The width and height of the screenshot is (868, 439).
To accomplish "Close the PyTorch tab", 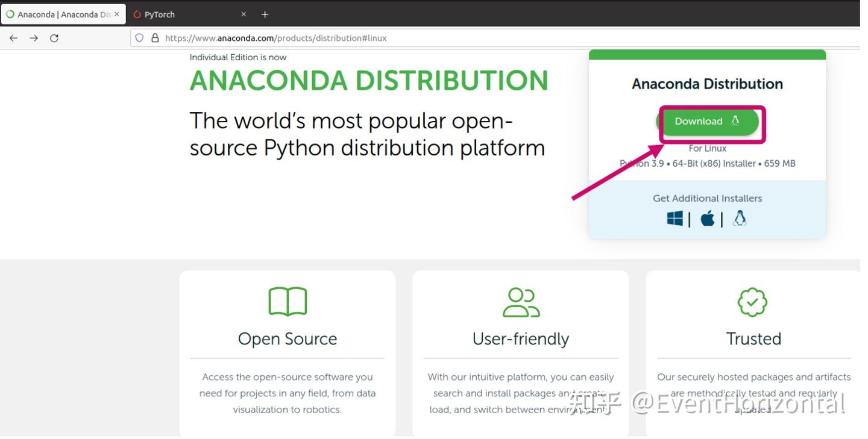I will click(244, 14).
